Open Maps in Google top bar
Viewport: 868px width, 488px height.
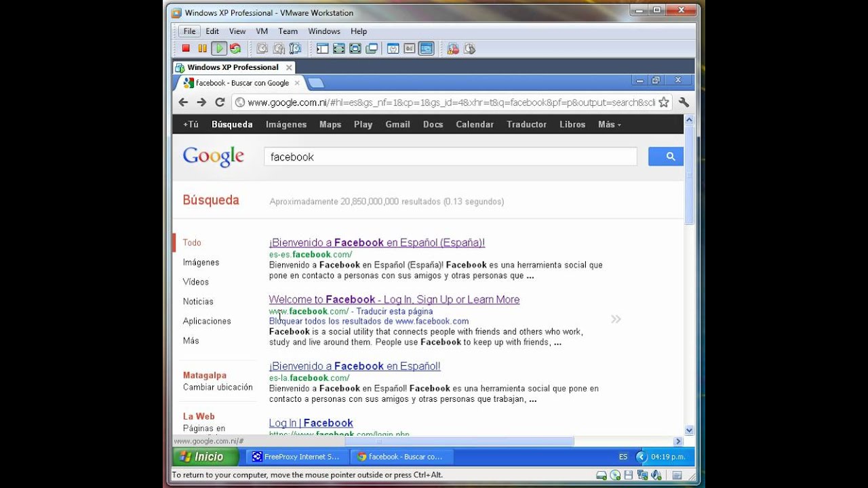[330, 124]
